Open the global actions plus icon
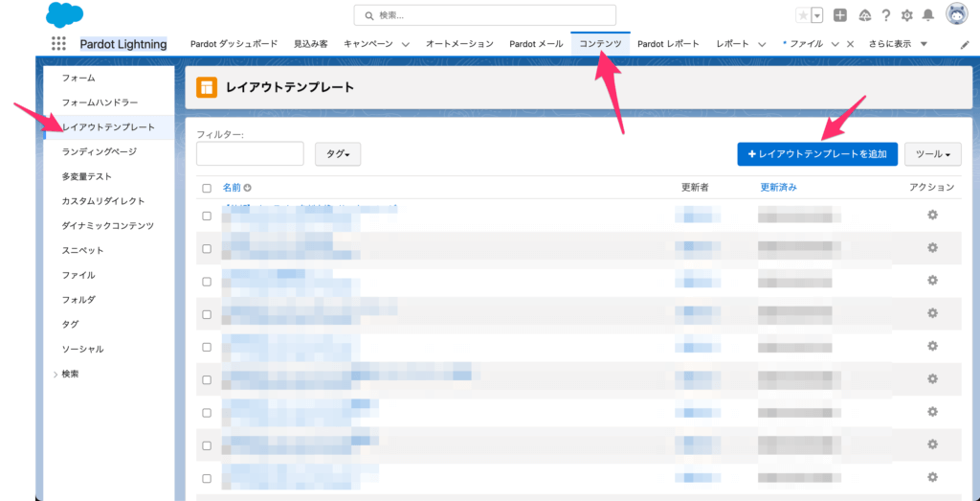Screen dimensions: 980x501 (x=839, y=15)
